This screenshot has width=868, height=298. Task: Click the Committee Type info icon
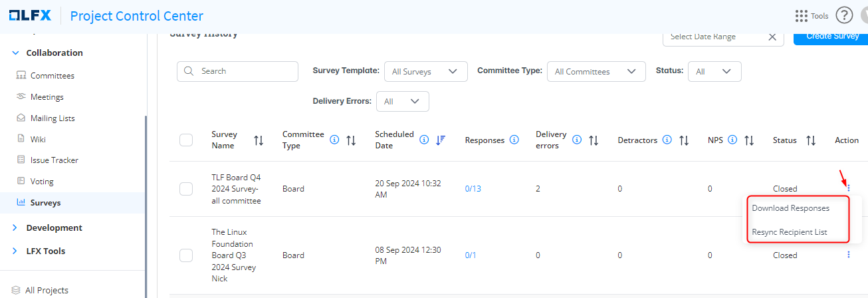click(x=334, y=140)
